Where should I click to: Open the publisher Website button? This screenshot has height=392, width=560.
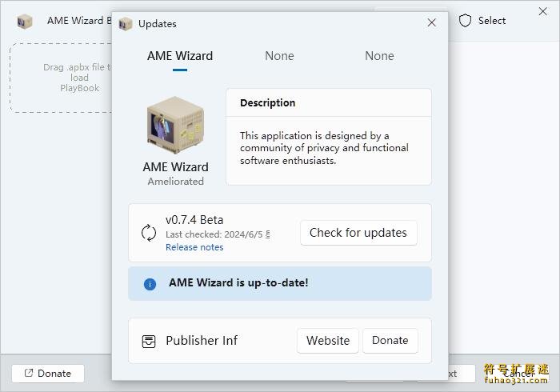(x=328, y=340)
